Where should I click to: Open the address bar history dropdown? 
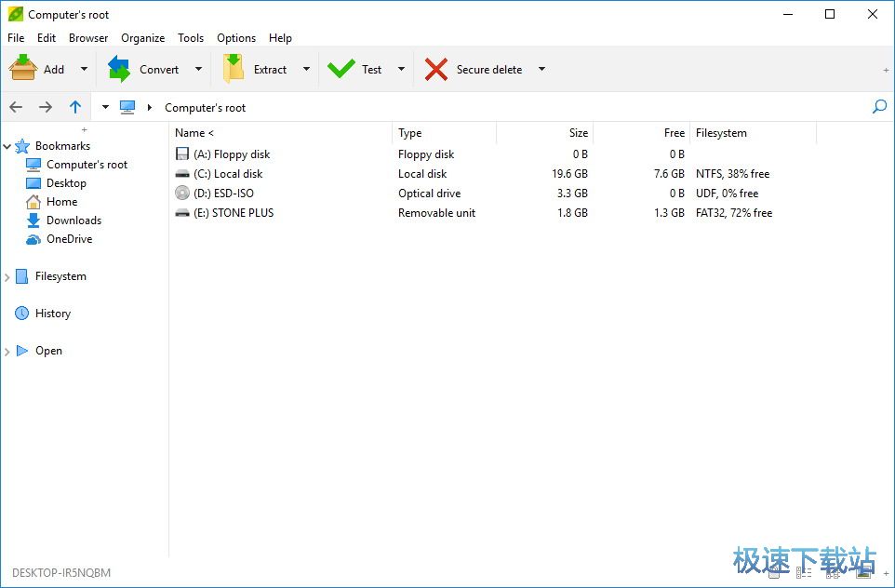[x=105, y=107]
